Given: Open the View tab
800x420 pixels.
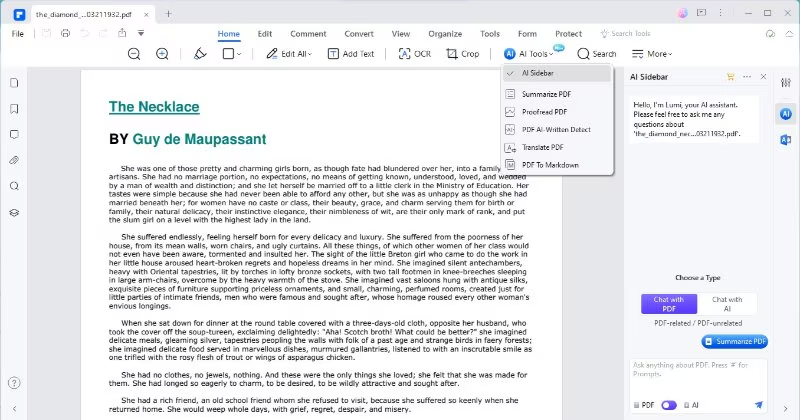Looking at the screenshot, I should (401, 34).
